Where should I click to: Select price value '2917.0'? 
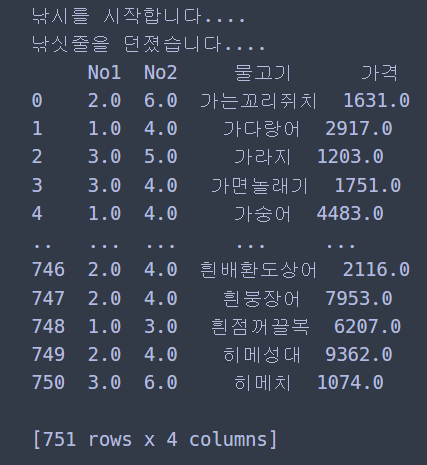click(x=359, y=129)
